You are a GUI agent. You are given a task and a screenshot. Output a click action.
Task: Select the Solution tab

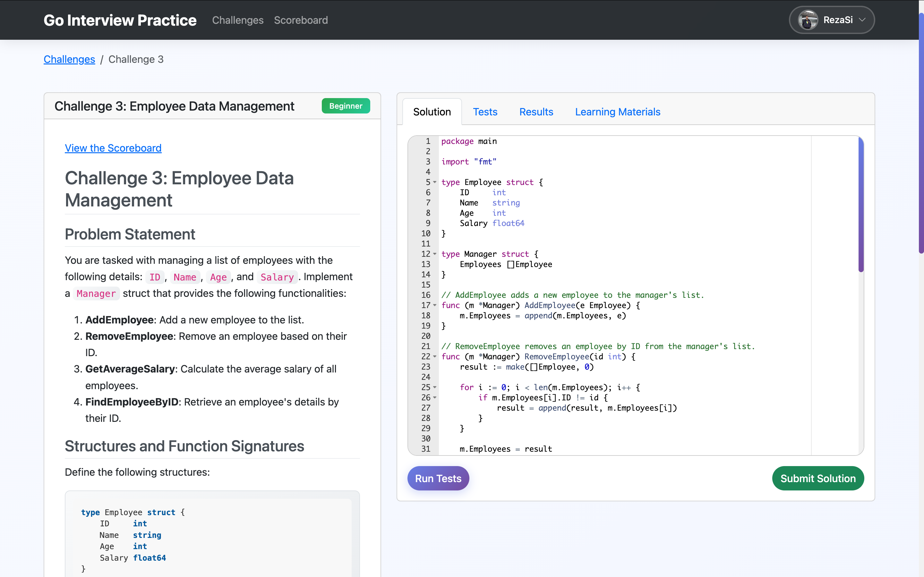coord(432,112)
